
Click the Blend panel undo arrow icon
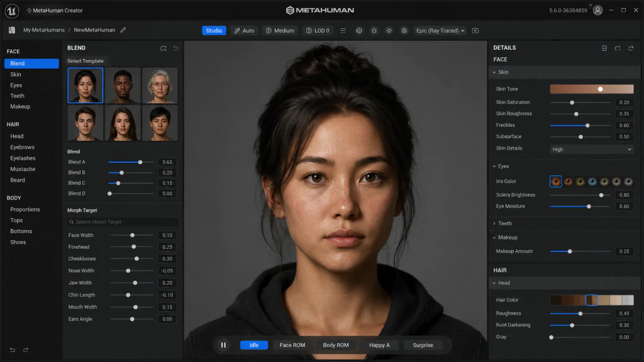176,48
